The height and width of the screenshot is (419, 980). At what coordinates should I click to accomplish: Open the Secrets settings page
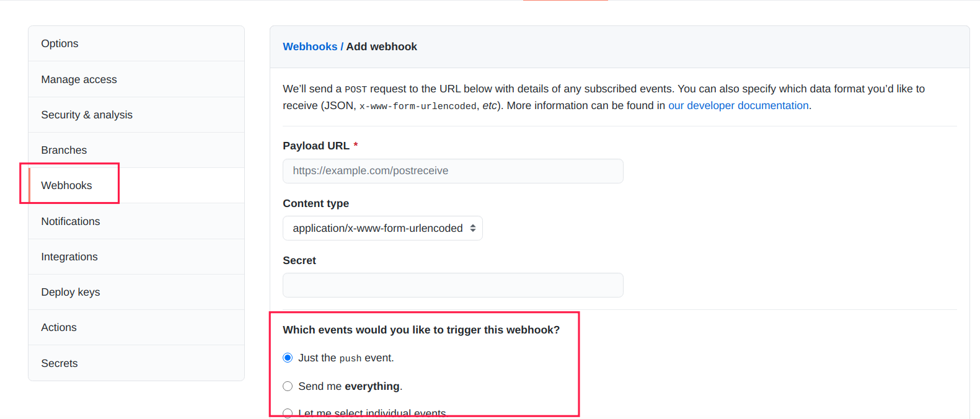[x=59, y=363]
